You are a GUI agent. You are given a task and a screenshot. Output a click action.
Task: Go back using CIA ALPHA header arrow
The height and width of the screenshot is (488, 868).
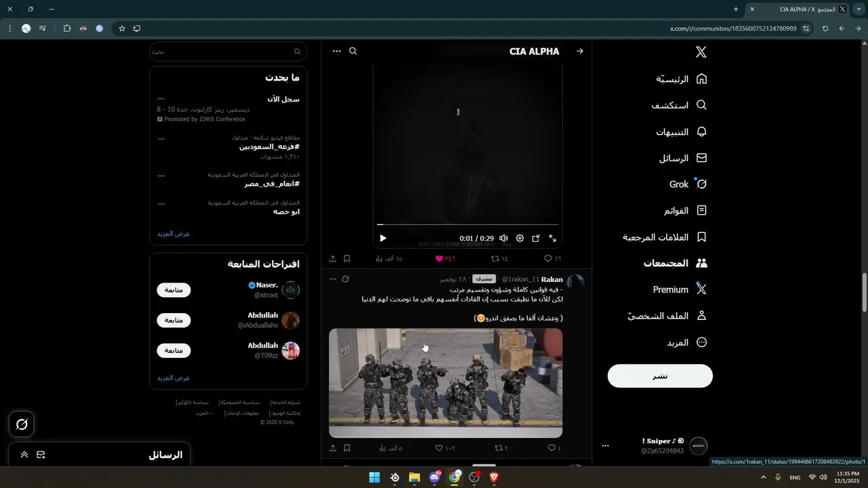coord(580,52)
